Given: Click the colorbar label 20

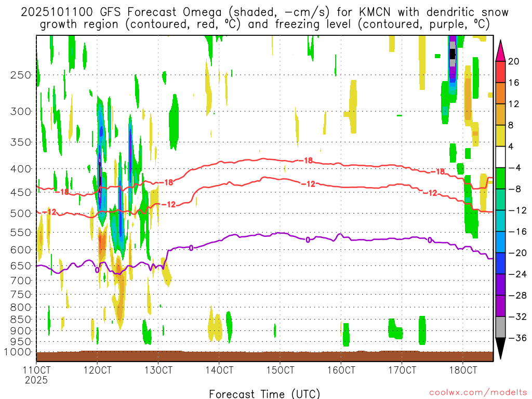Looking at the screenshot, I should pyautogui.click(x=514, y=61).
